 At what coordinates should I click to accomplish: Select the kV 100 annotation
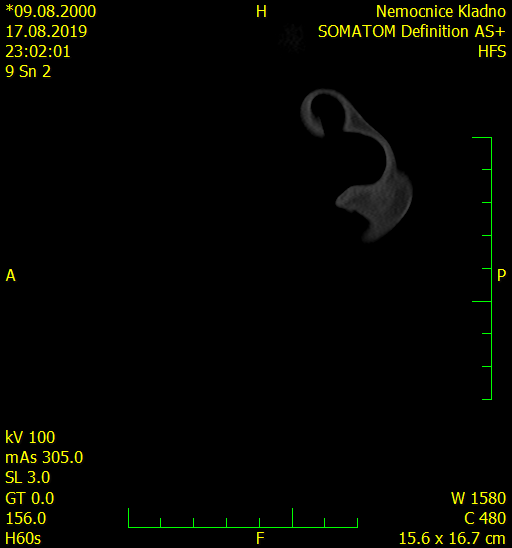click(30, 438)
